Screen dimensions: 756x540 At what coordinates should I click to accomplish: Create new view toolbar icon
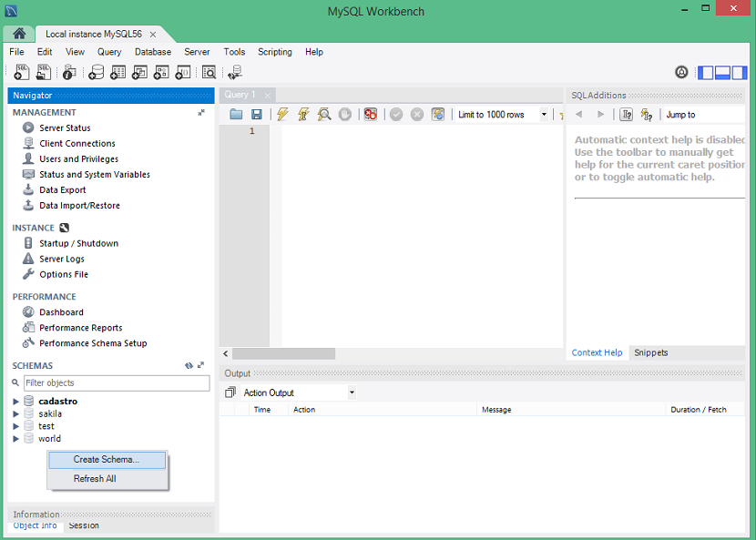click(x=139, y=72)
